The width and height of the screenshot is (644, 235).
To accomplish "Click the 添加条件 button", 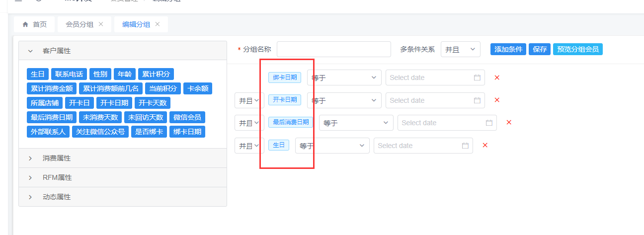I will pos(508,49).
